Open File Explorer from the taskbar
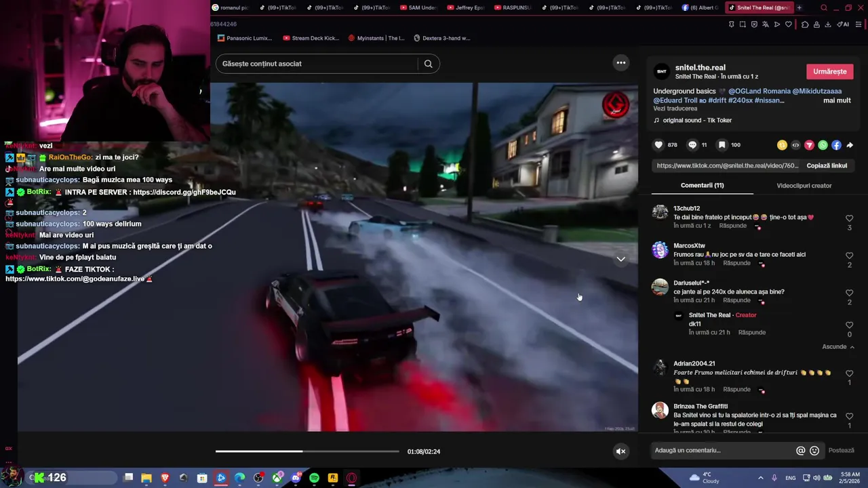868x488 pixels. click(146, 478)
